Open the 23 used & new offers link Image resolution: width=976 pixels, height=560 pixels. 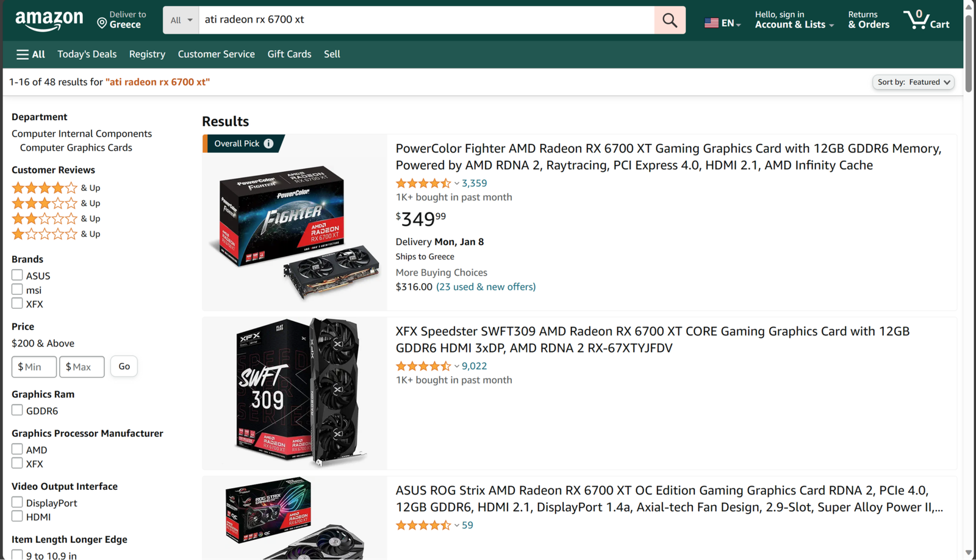(x=486, y=287)
